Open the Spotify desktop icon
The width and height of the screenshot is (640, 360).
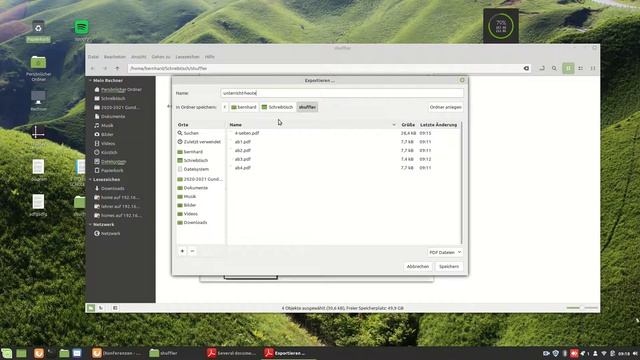pyautogui.click(x=82, y=31)
